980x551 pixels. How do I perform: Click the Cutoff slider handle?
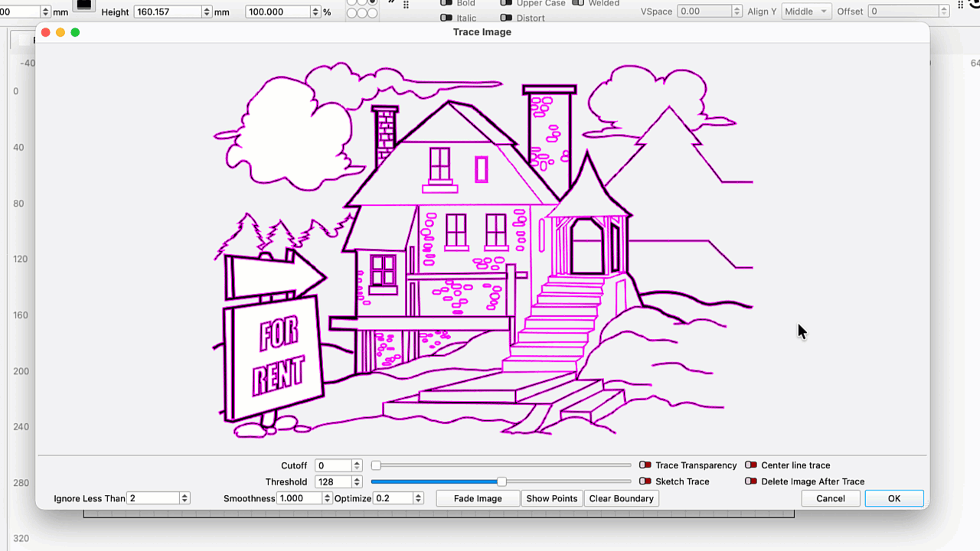pyautogui.click(x=376, y=465)
